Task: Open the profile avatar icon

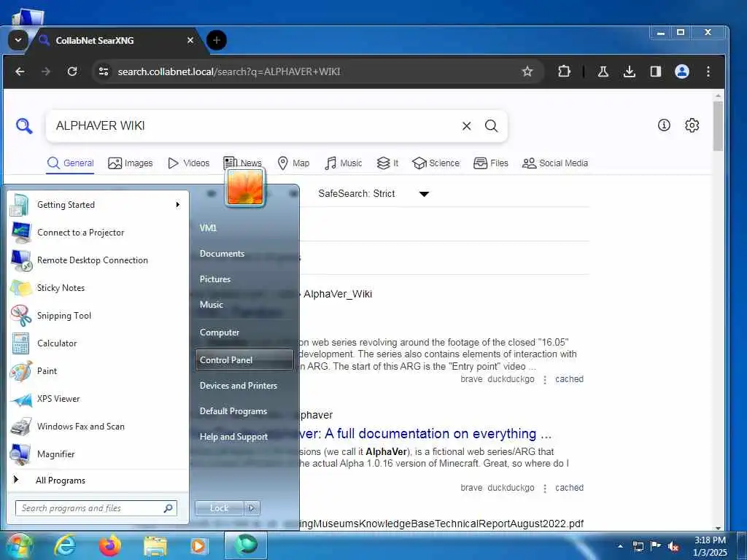Action: coord(682,71)
